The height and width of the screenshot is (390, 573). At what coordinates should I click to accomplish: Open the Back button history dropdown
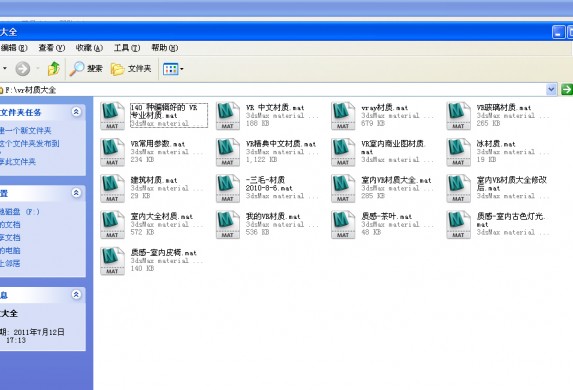tap(5, 68)
